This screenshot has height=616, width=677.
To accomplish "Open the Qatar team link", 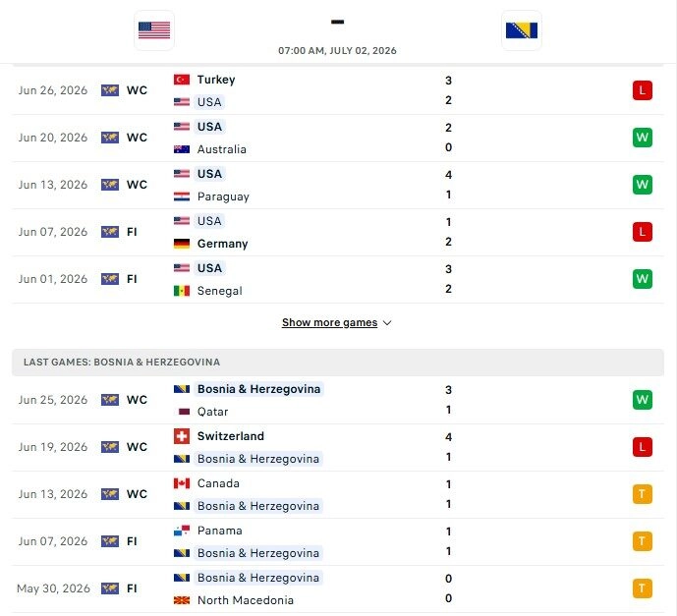I will 212,412.
